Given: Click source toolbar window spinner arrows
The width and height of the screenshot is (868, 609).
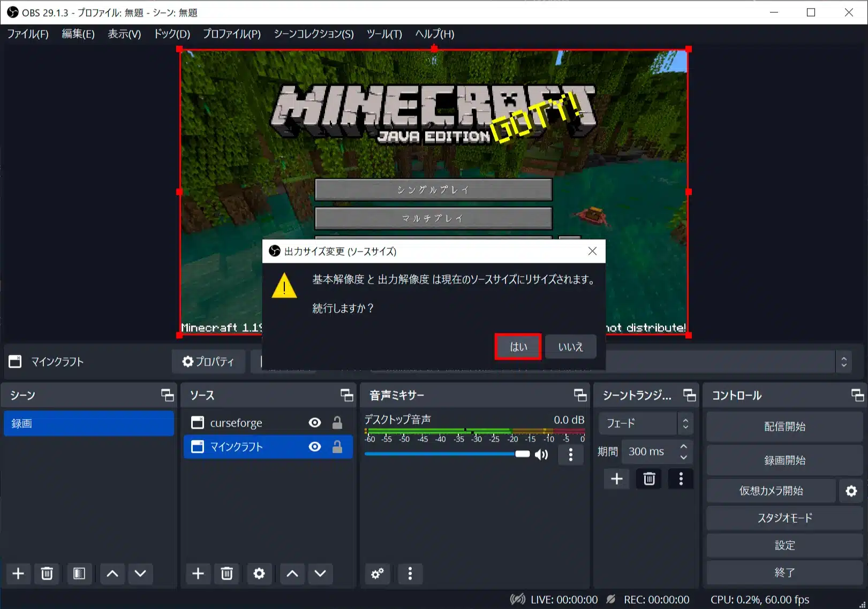Looking at the screenshot, I should point(844,362).
